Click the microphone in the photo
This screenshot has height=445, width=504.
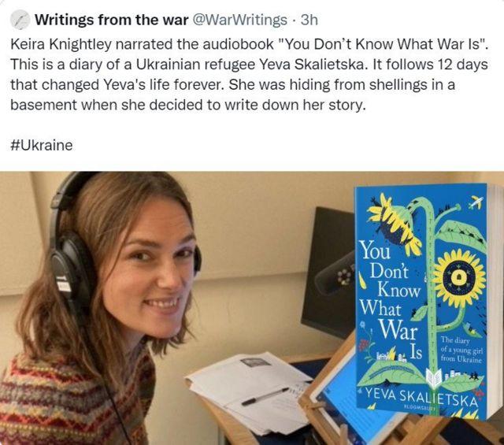[334, 275]
